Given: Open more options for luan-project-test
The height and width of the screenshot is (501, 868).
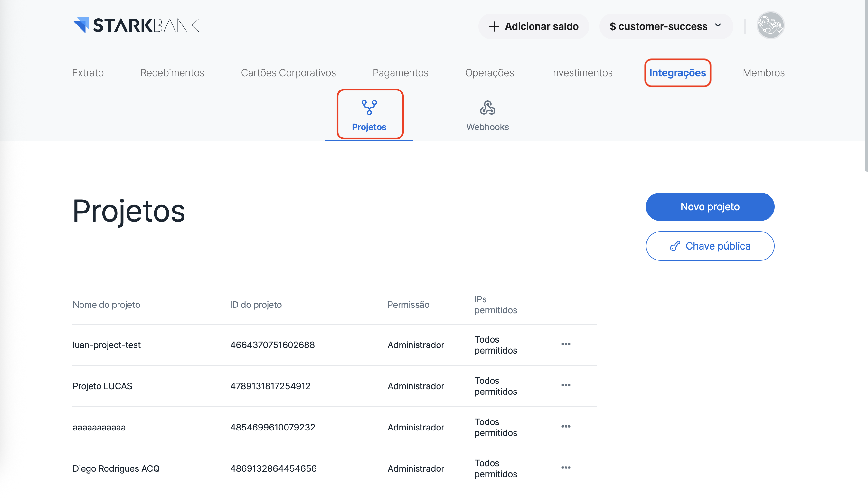Looking at the screenshot, I should coord(566,344).
